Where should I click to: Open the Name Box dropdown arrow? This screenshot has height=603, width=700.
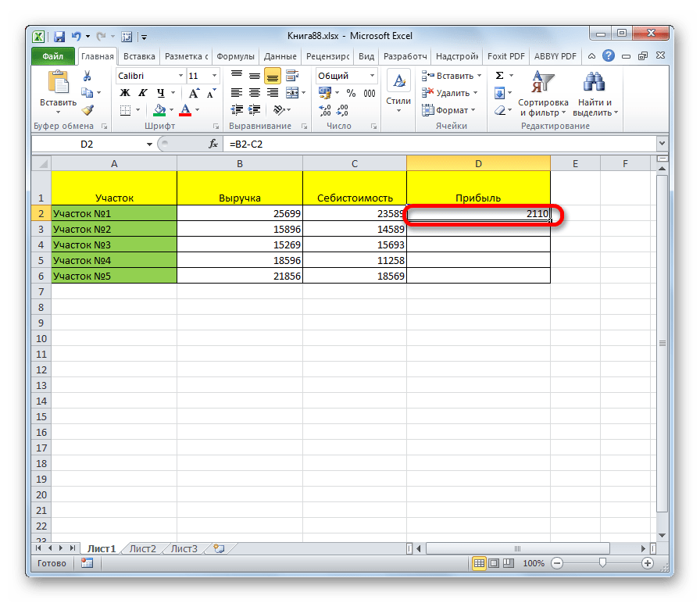pos(150,145)
